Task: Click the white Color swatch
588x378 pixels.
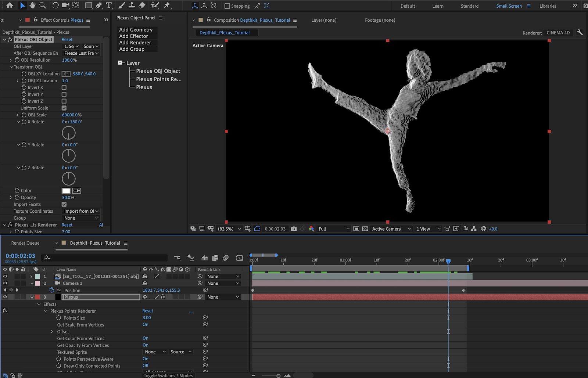Action: click(x=66, y=191)
